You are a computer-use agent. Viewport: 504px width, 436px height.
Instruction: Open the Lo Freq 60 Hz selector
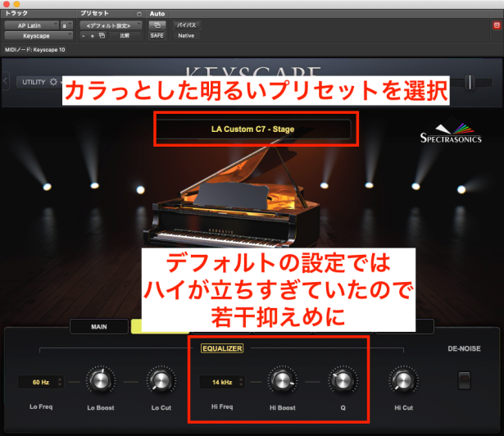tap(40, 381)
